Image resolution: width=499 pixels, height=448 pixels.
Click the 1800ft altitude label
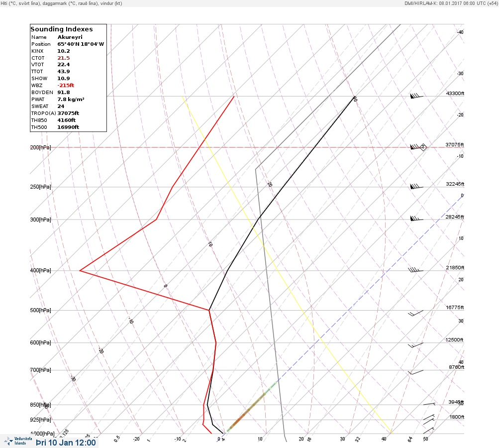tap(457, 417)
